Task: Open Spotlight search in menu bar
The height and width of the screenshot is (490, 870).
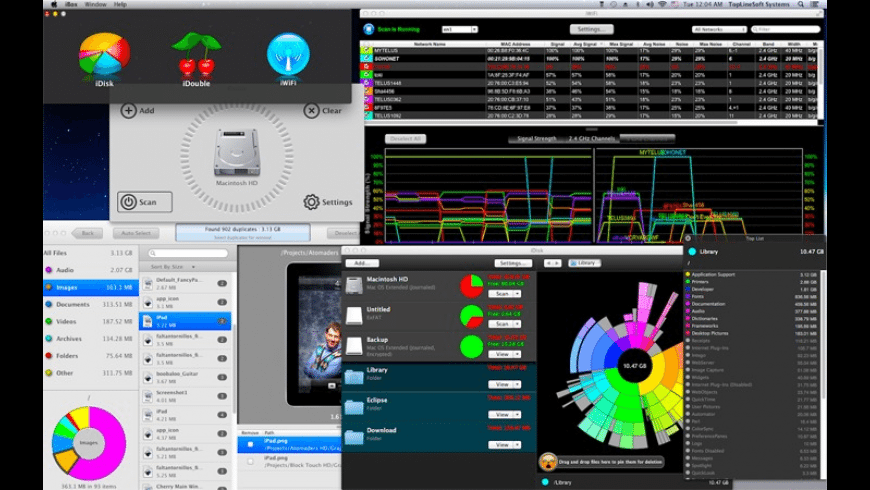Action: click(x=801, y=4)
